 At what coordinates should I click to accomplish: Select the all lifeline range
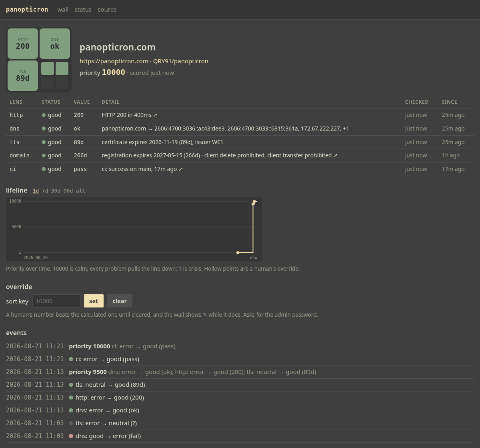pyautogui.click(x=81, y=191)
